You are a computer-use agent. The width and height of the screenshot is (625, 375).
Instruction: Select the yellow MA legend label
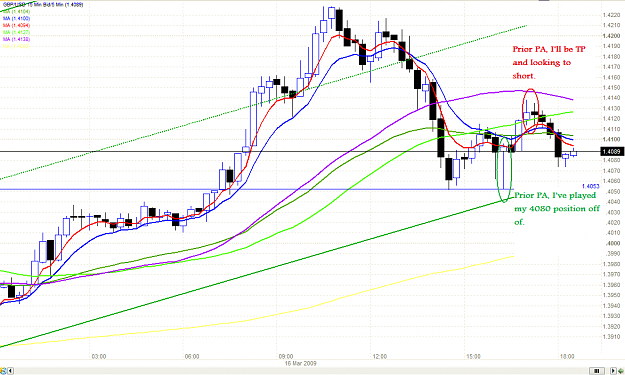pos(16,46)
